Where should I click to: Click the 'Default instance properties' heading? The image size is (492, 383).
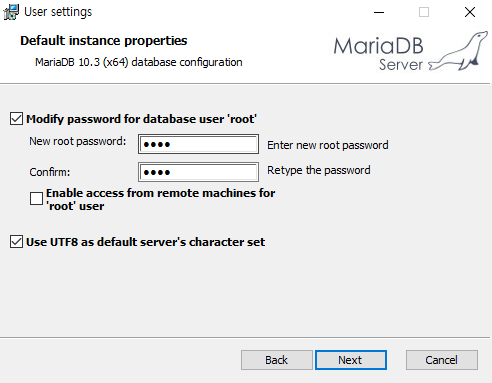104,41
